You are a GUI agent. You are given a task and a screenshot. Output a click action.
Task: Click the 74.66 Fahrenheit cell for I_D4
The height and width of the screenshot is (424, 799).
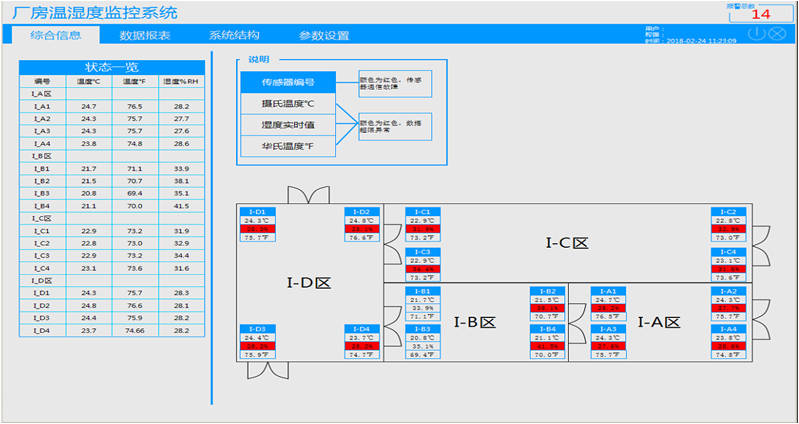coord(135,331)
